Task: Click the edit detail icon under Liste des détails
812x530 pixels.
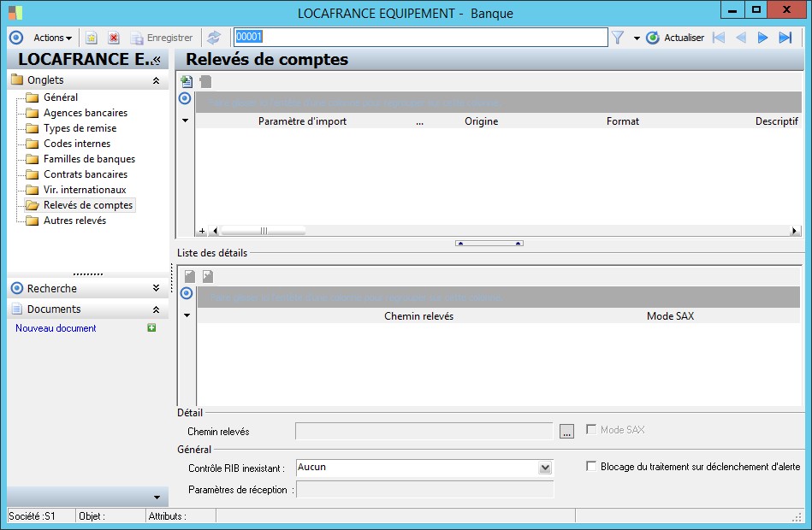Action: pyautogui.click(x=208, y=276)
